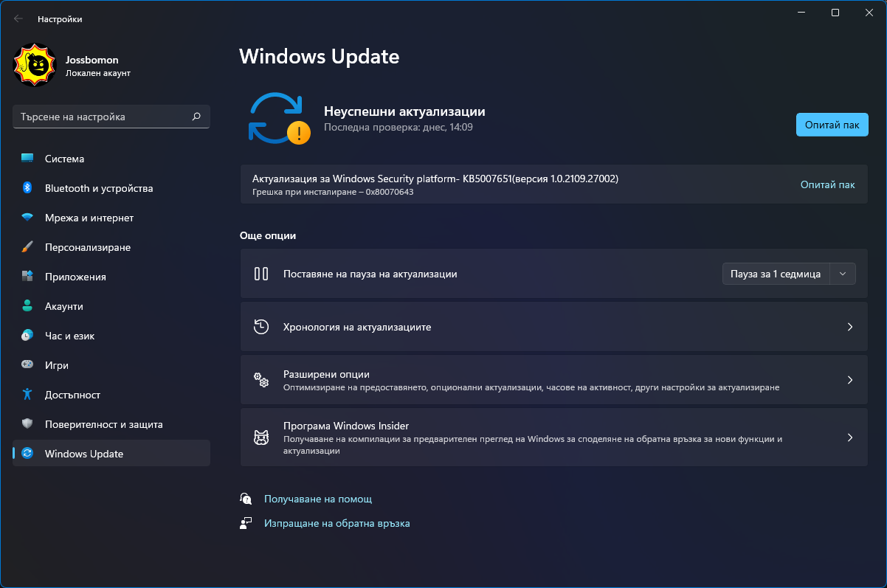Click the pause icon beside Поставяне на пауза

tap(261, 274)
